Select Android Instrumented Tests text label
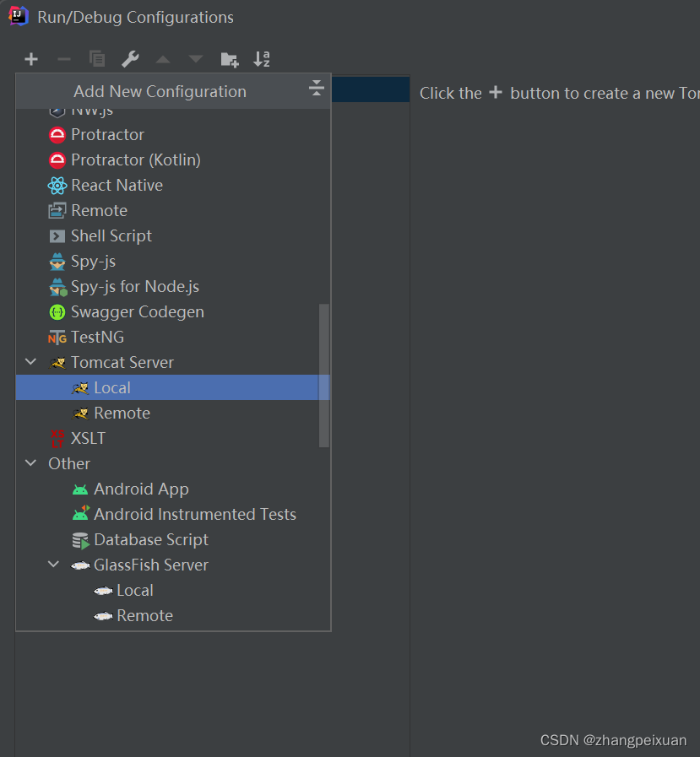 195,515
